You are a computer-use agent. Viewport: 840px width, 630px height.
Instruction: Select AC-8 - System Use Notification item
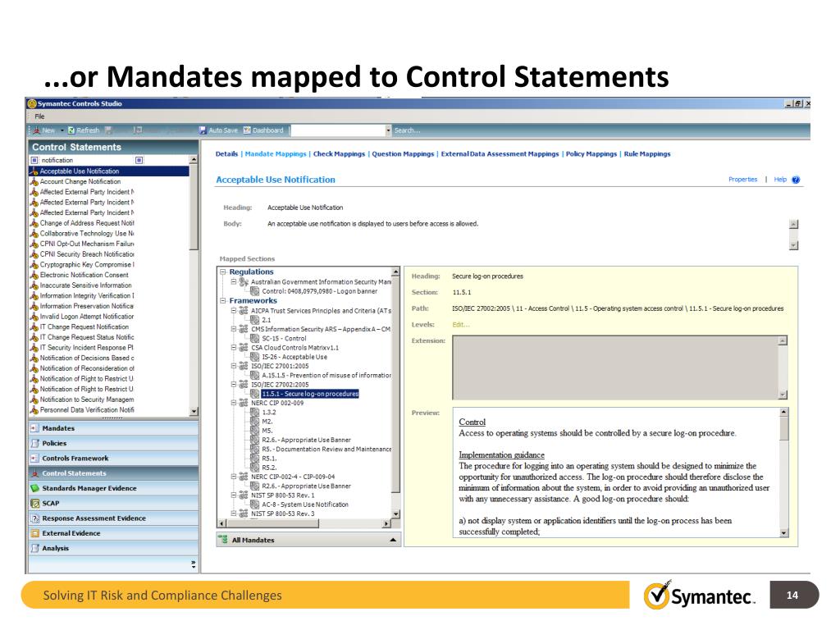tap(305, 504)
